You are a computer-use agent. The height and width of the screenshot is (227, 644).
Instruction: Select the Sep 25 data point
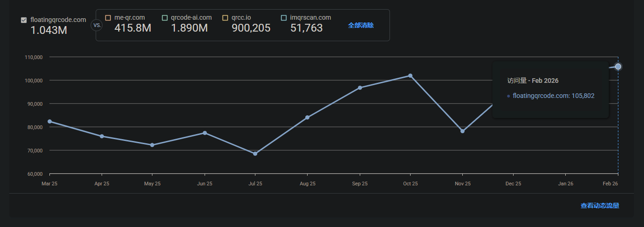pyautogui.click(x=360, y=87)
